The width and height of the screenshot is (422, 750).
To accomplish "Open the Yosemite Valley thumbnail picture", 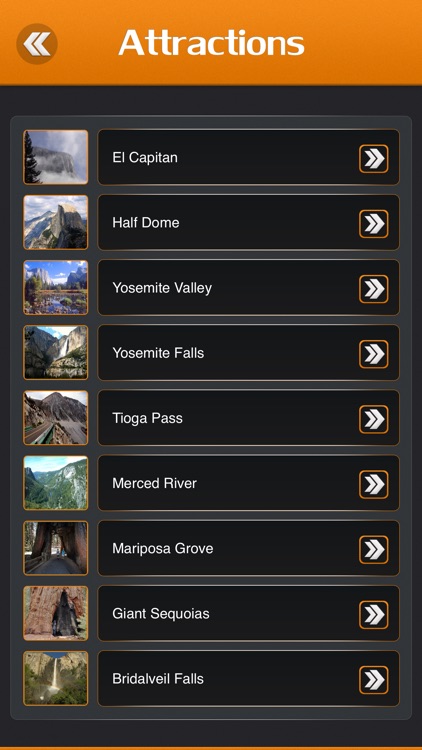I will (x=56, y=287).
